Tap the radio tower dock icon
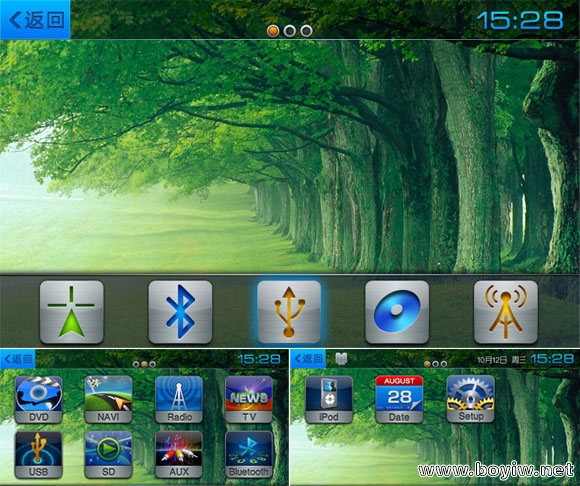Screen dimensions: 580x486 tap(506, 312)
